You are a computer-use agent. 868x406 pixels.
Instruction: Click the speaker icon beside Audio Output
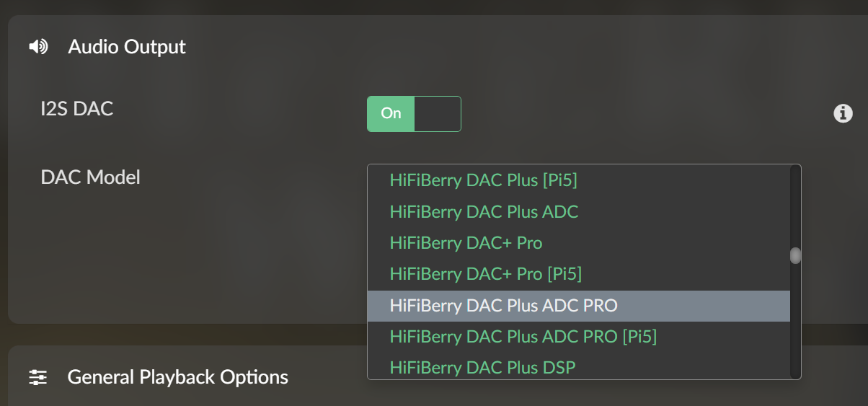pos(38,47)
